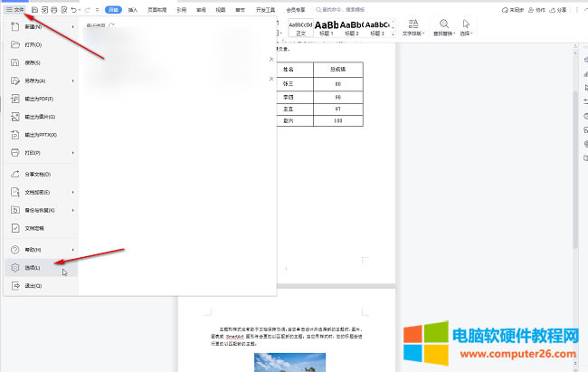
Task: Switch to the 插入 ribbon tab
Action: click(x=133, y=9)
